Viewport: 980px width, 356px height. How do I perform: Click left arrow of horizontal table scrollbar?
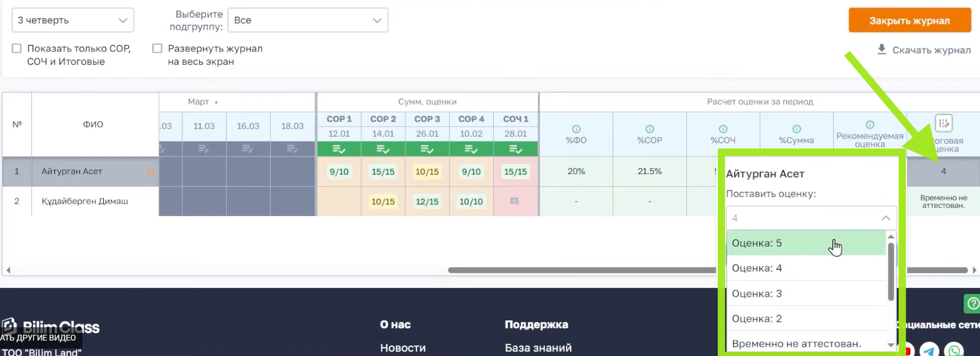point(8,270)
